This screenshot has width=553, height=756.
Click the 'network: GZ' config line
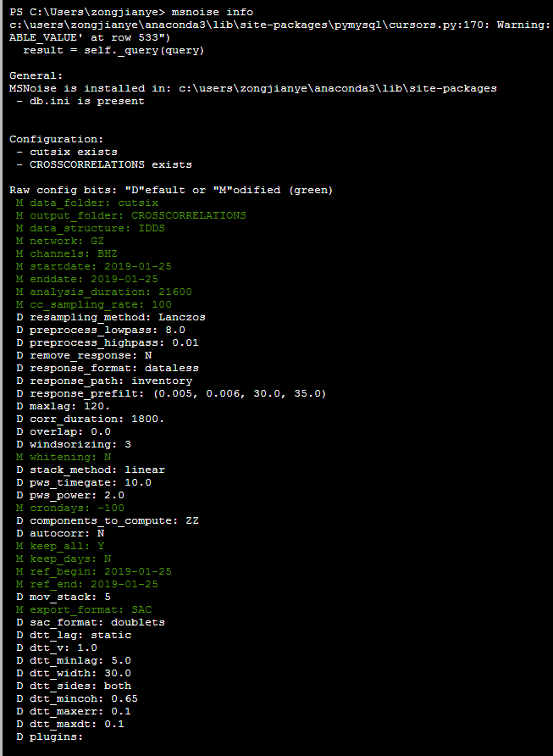pyautogui.click(x=66, y=241)
